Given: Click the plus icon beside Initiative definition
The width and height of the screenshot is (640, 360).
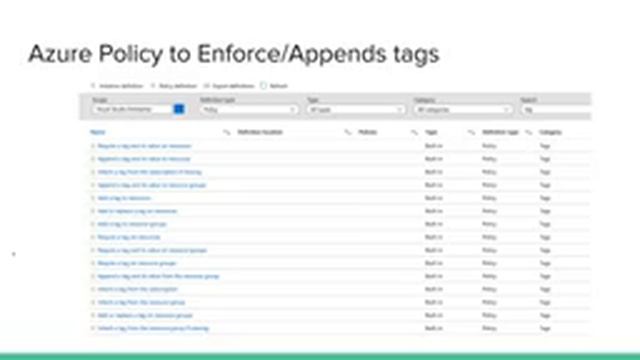Looking at the screenshot, I should 93,86.
